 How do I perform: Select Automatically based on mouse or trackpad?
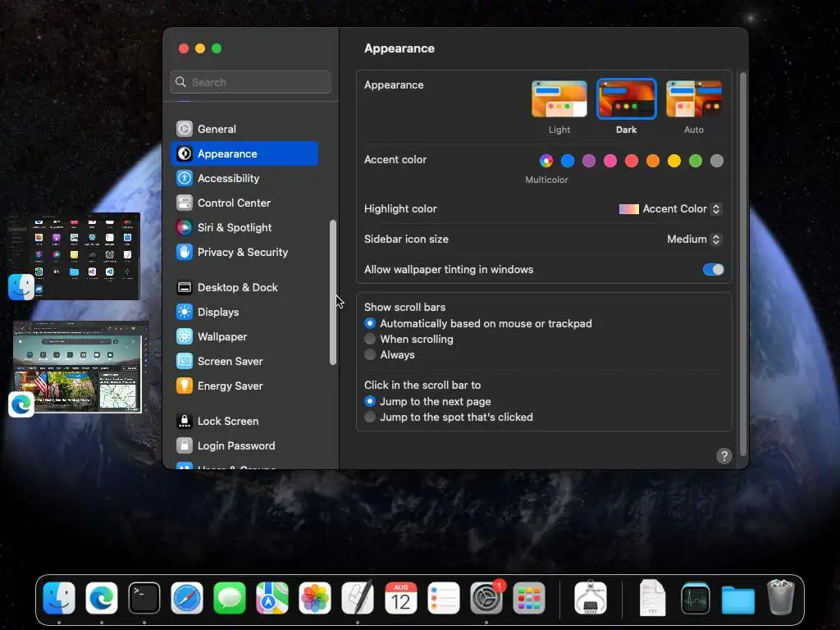point(370,323)
